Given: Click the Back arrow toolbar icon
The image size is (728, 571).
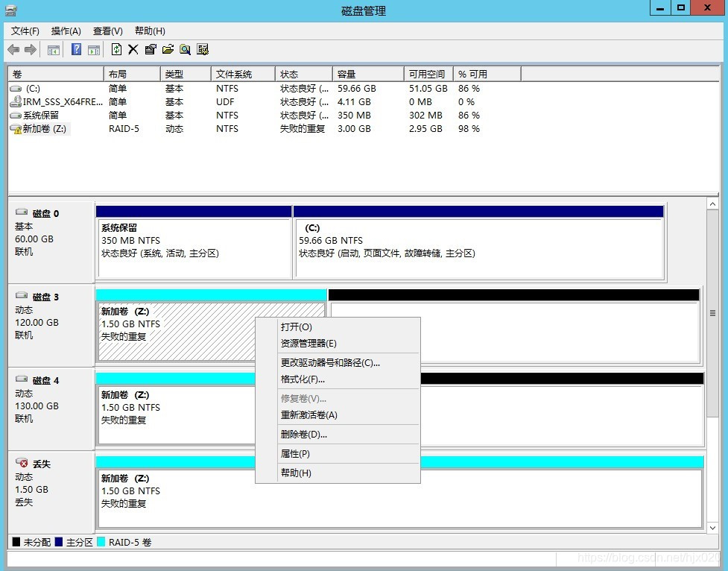Looking at the screenshot, I should click(13, 49).
